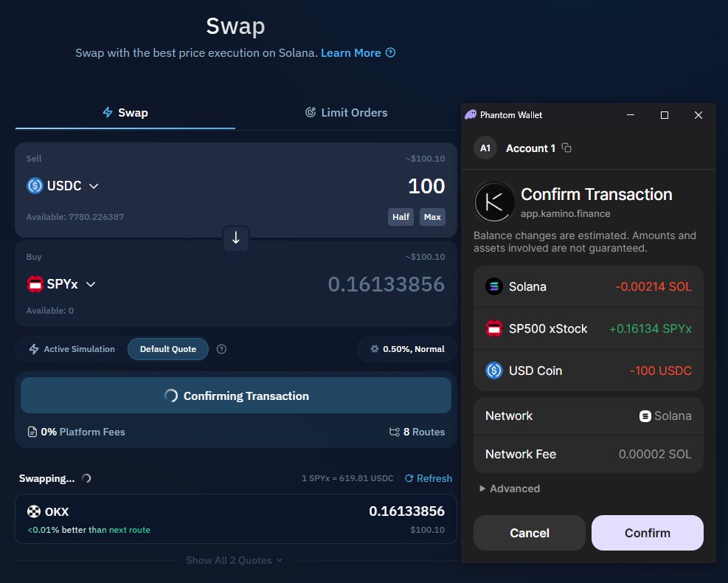Click the USD Coin icon in wallet
728x583 pixels.
(494, 370)
